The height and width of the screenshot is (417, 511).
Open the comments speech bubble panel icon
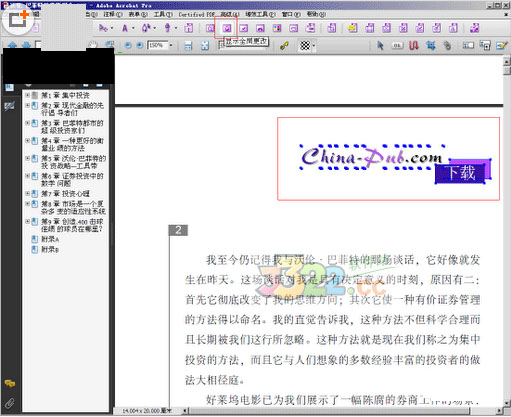tap(10, 383)
